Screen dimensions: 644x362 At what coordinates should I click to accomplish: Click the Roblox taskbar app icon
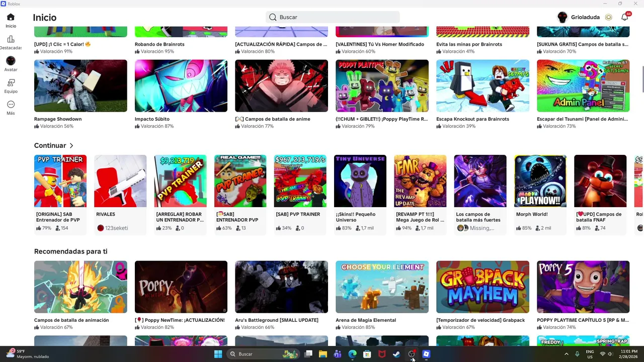point(426,354)
